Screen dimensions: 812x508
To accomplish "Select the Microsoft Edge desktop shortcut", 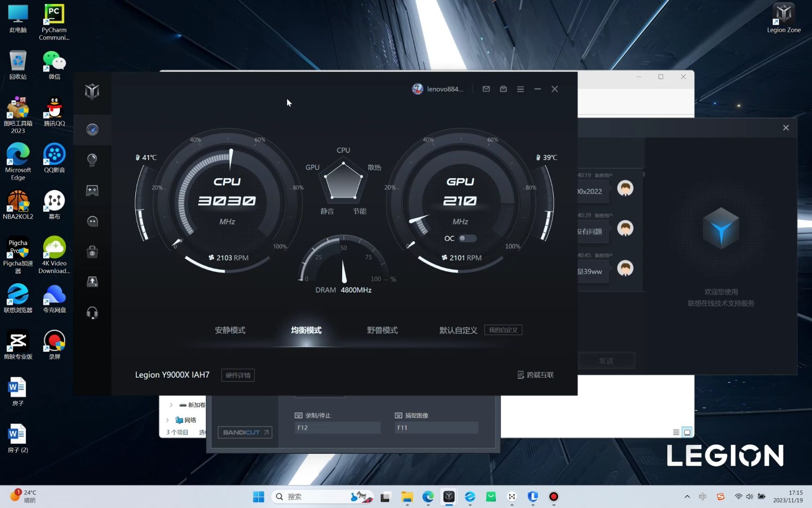I will tap(18, 161).
